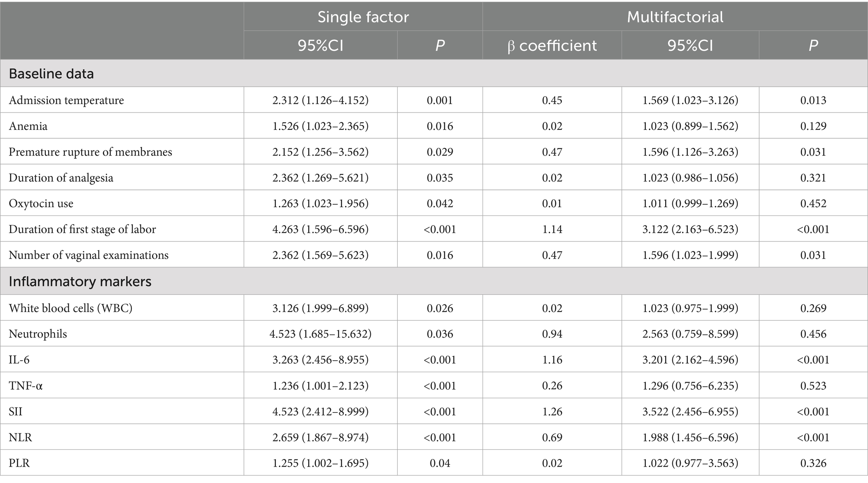Click the Single factor column header
The width and height of the screenshot is (868, 483).
pos(363,17)
